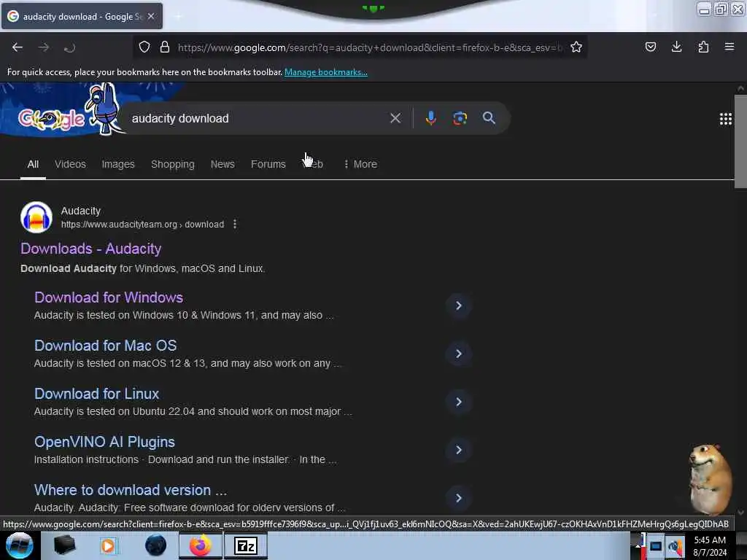Open the three-dot menu beside audacityteam.org
This screenshot has width=747, height=560.
click(x=235, y=224)
